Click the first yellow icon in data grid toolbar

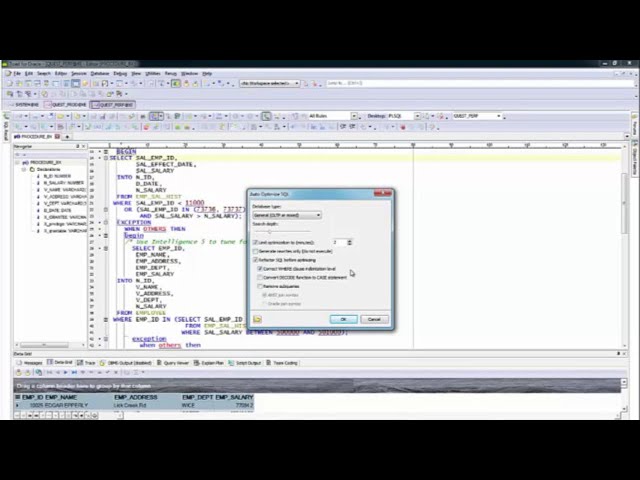coord(18,372)
